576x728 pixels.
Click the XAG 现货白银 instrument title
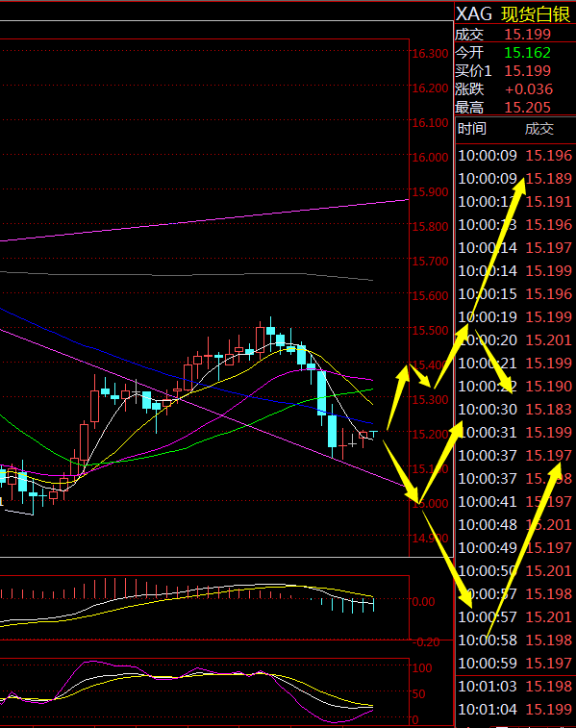point(513,14)
